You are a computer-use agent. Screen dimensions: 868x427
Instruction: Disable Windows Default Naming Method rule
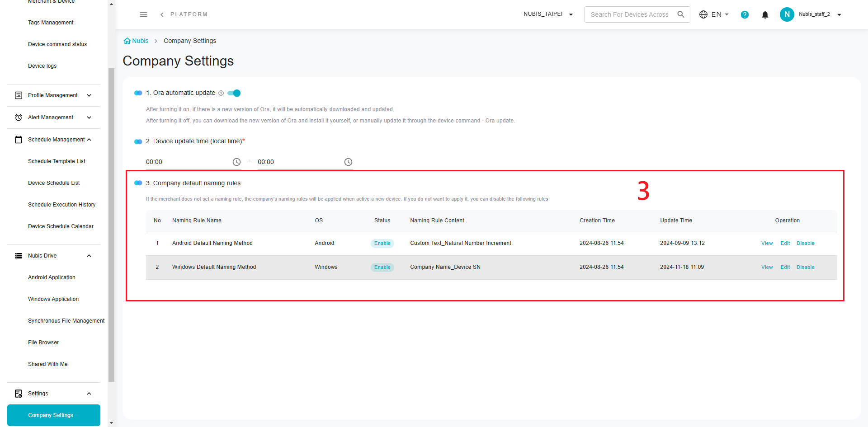(805, 267)
